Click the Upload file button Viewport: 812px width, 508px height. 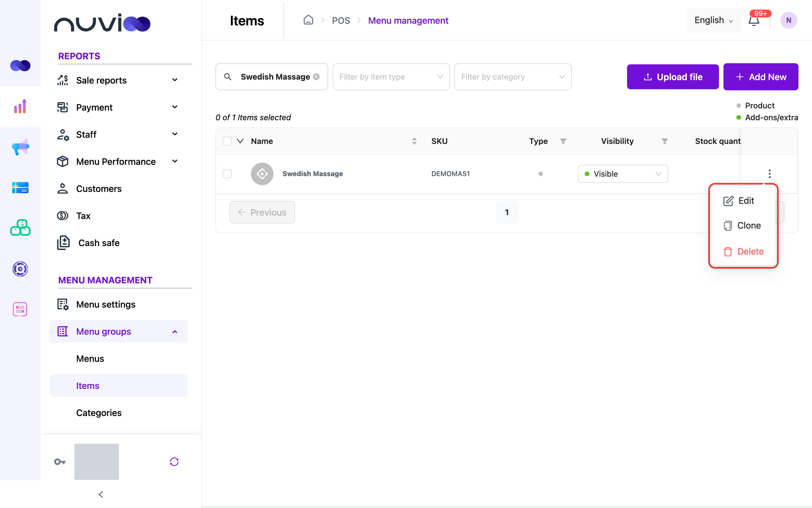(x=673, y=77)
